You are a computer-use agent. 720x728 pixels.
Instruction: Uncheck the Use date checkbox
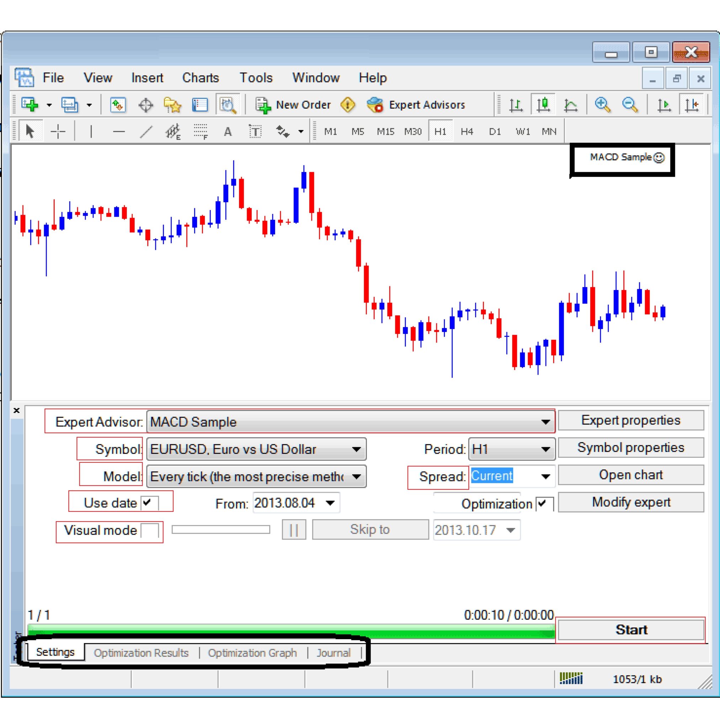click(149, 502)
